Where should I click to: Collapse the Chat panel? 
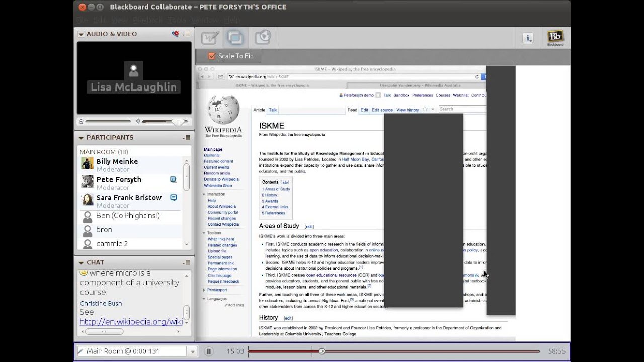[x=81, y=262]
